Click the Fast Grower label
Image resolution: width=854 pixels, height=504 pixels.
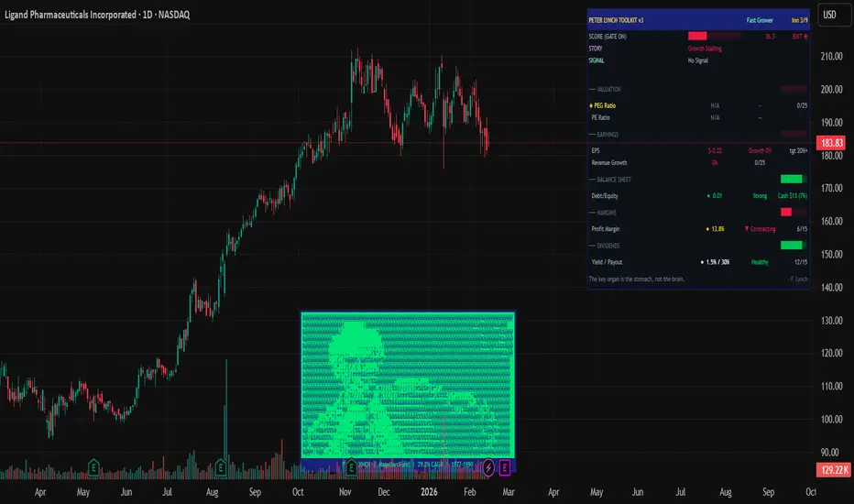(x=760, y=20)
